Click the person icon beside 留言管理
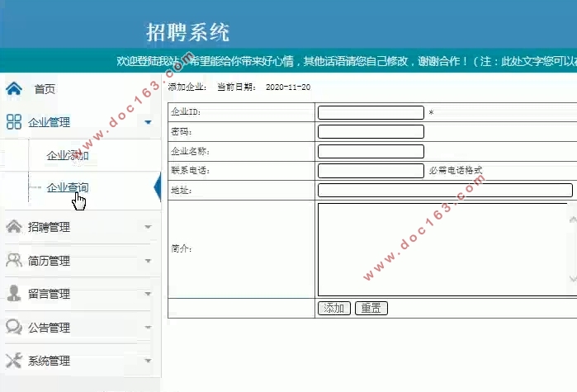 (14, 293)
